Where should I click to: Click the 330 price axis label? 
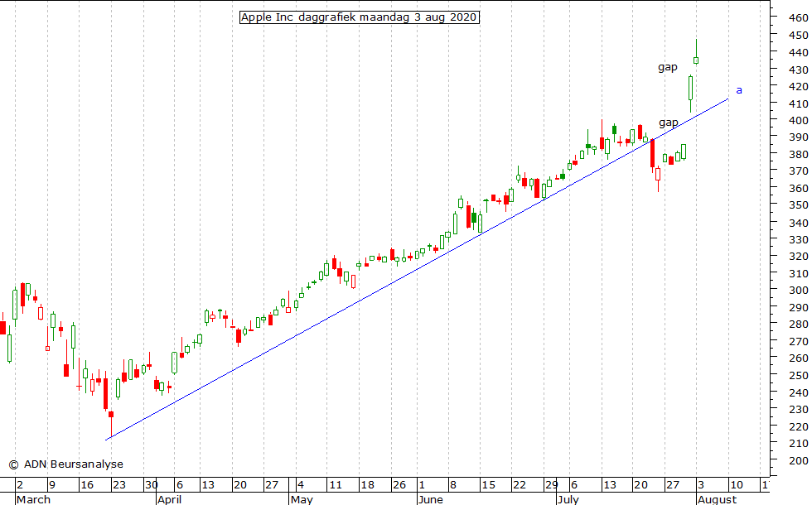point(797,239)
